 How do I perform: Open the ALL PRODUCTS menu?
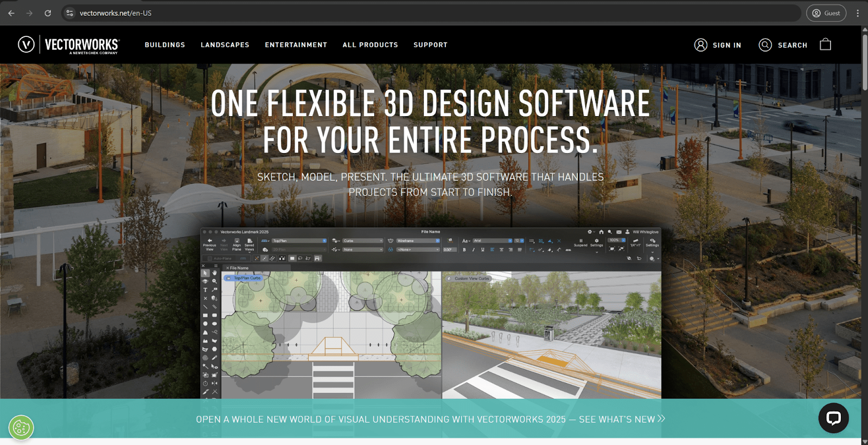point(371,45)
